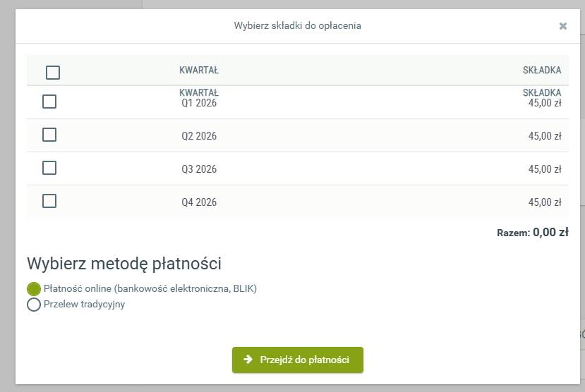This screenshot has height=392, width=585.
Task: Choose the Płatność online radio button
Action: (33, 289)
